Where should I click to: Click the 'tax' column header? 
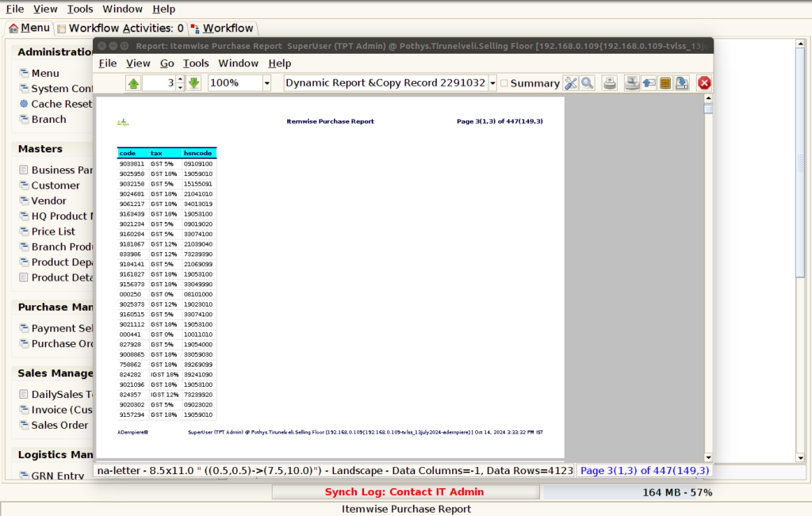(x=165, y=153)
